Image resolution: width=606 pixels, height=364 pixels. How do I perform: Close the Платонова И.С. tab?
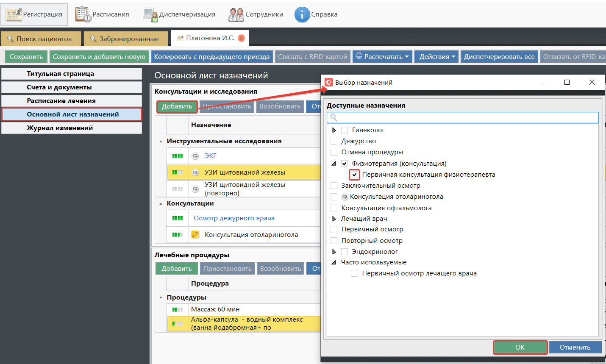point(242,38)
